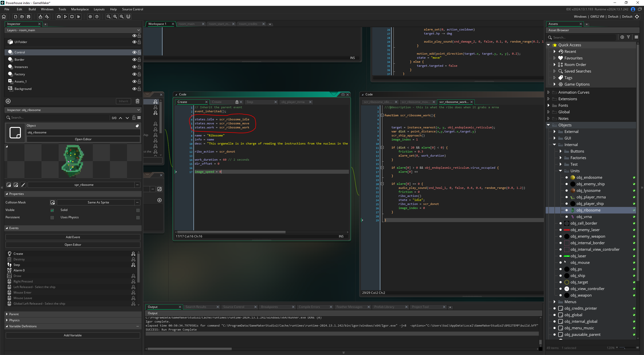The width and height of the screenshot is (644, 355).
Task: Toggle visibility of Instances layer
Action: coord(134,67)
